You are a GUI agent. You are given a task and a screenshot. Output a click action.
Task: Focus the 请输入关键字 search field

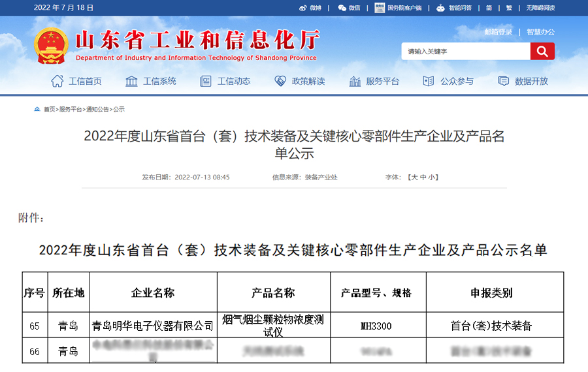pyautogui.click(x=465, y=52)
